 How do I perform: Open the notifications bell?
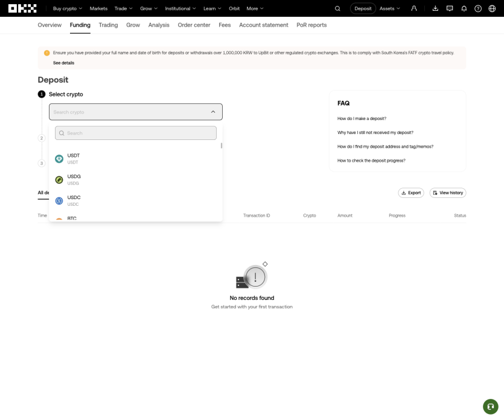[464, 8]
